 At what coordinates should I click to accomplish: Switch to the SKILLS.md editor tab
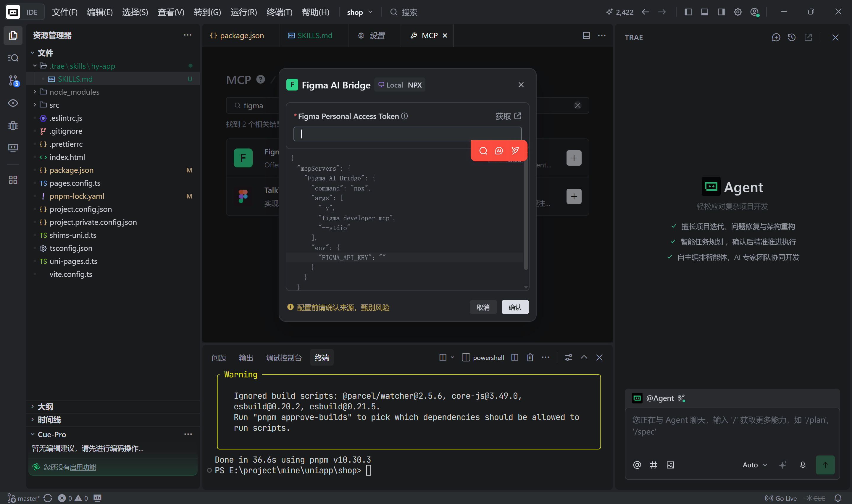[314, 35]
